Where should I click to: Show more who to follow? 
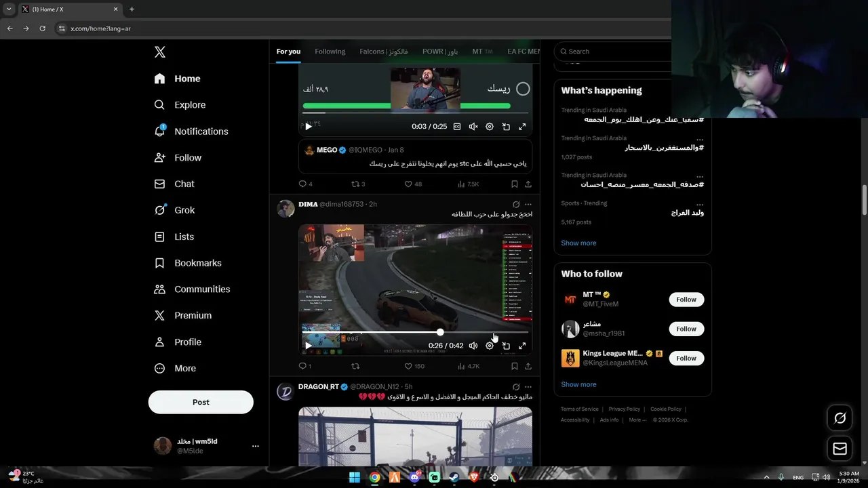tap(578, 384)
